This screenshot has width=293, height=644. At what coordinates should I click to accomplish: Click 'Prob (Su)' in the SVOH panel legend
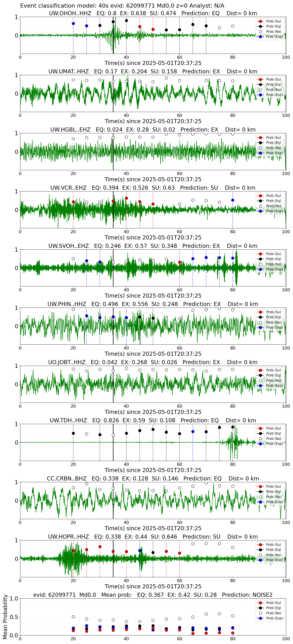pos(273,254)
